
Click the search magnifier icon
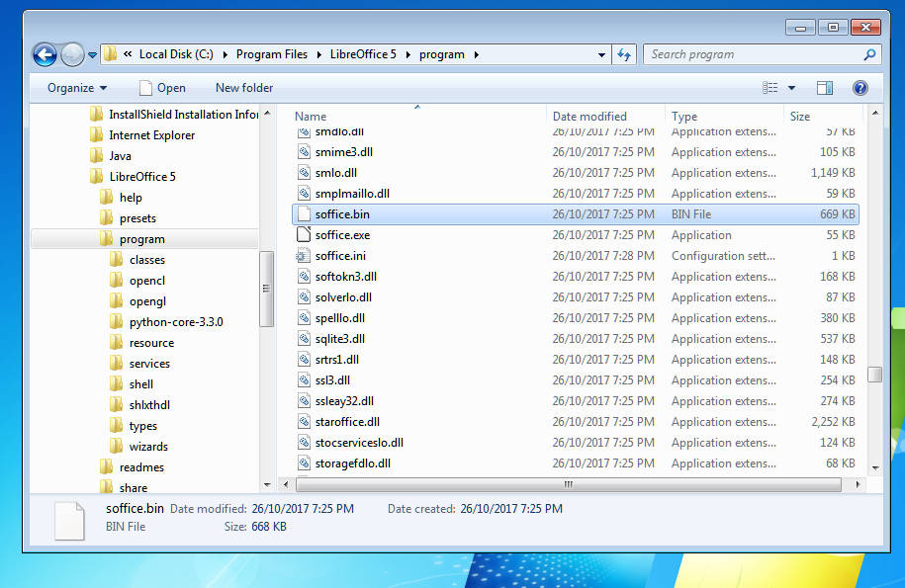[868, 54]
